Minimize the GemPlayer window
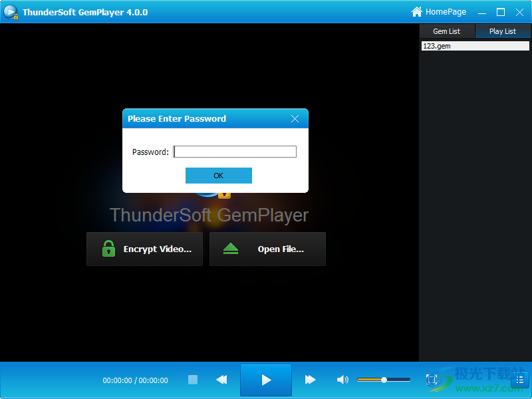This screenshot has width=532, height=399. pyautogui.click(x=481, y=12)
